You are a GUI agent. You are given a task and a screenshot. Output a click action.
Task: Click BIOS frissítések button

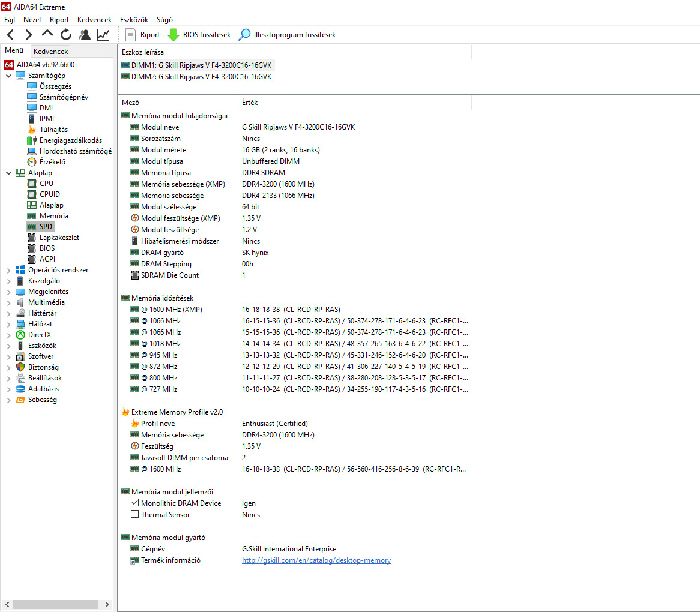click(x=199, y=35)
